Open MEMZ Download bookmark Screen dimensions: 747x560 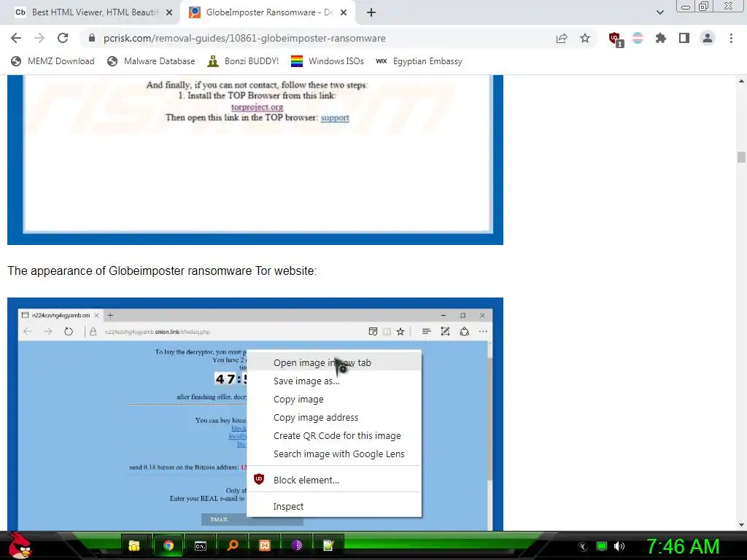coord(53,61)
